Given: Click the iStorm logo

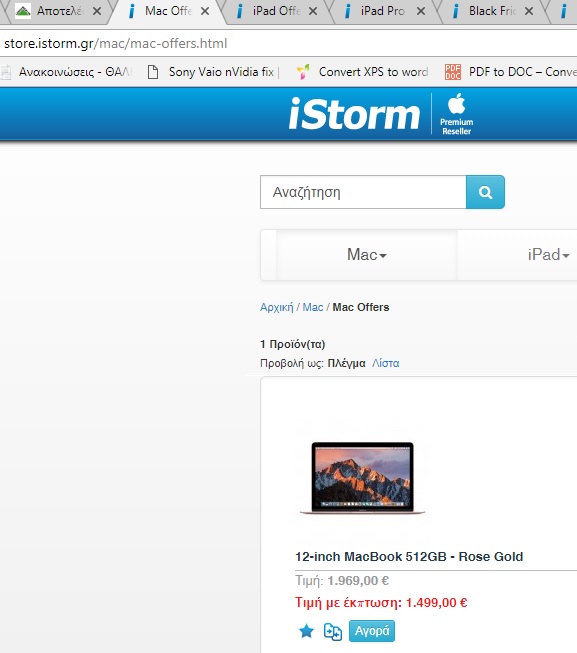Looking at the screenshot, I should point(354,113).
